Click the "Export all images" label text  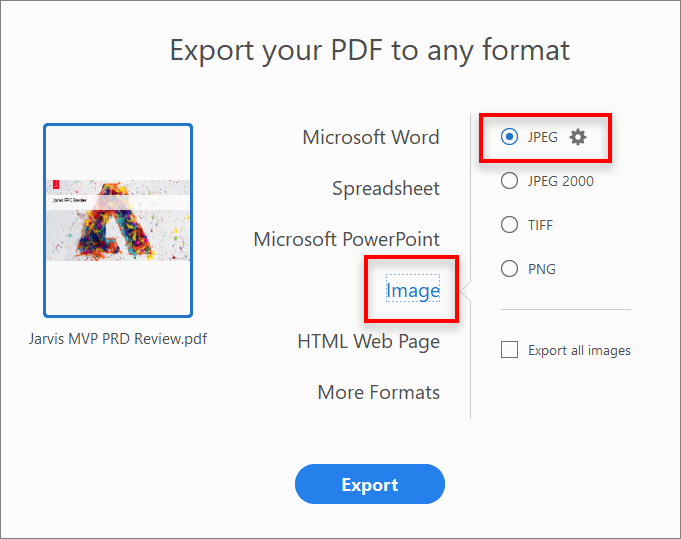coord(579,350)
